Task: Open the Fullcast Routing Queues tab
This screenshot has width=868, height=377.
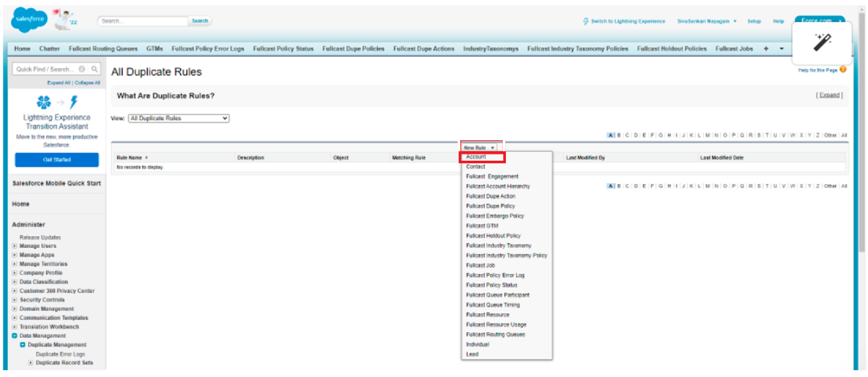Action: [x=103, y=49]
